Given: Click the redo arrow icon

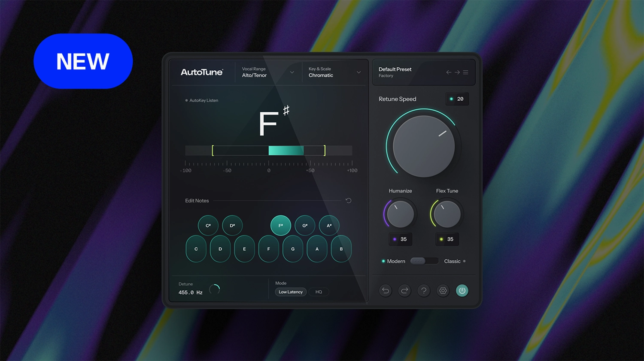Looking at the screenshot, I should point(404,290).
